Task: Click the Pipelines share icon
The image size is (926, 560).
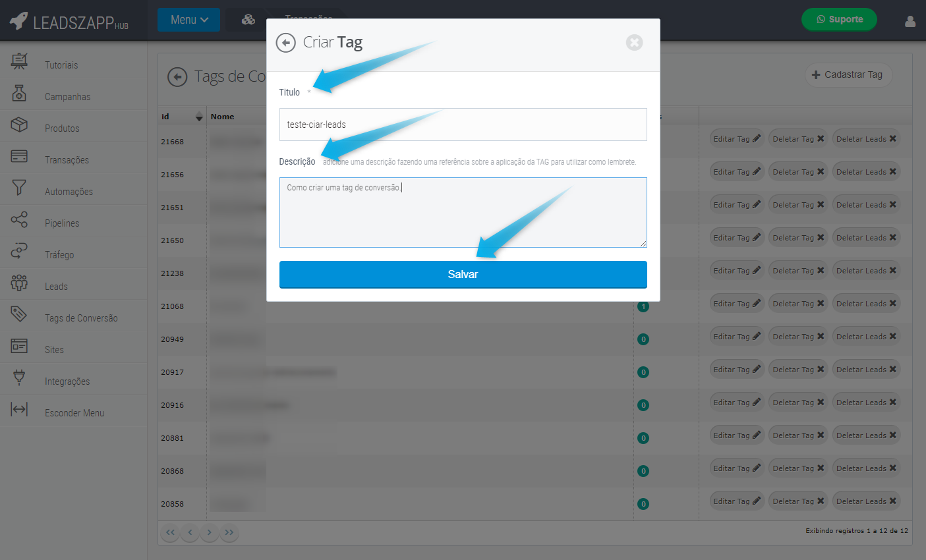Action: click(19, 219)
